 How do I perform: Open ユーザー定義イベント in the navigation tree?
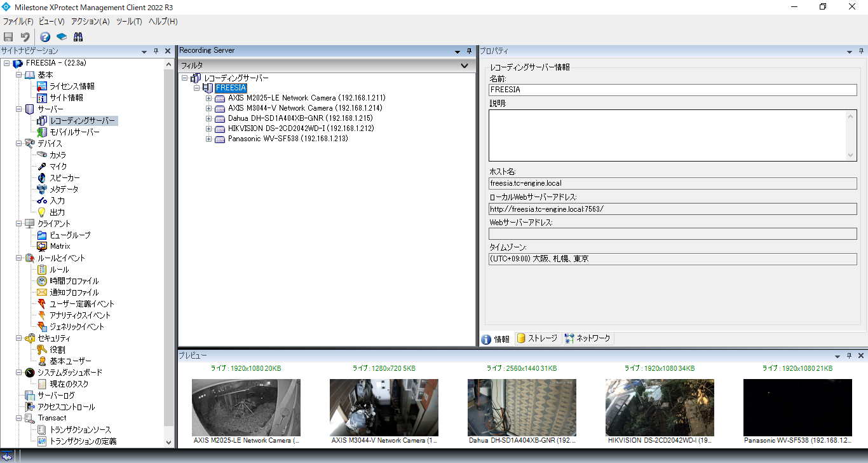(82, 304)
